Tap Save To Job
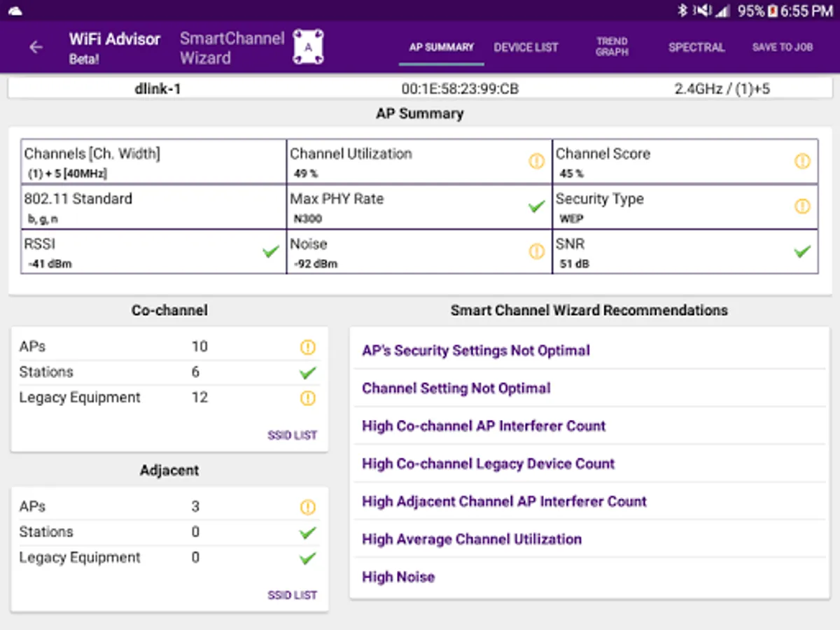This screenshot has width=840, height=630. pyautogui.click(x=783, y=48)
